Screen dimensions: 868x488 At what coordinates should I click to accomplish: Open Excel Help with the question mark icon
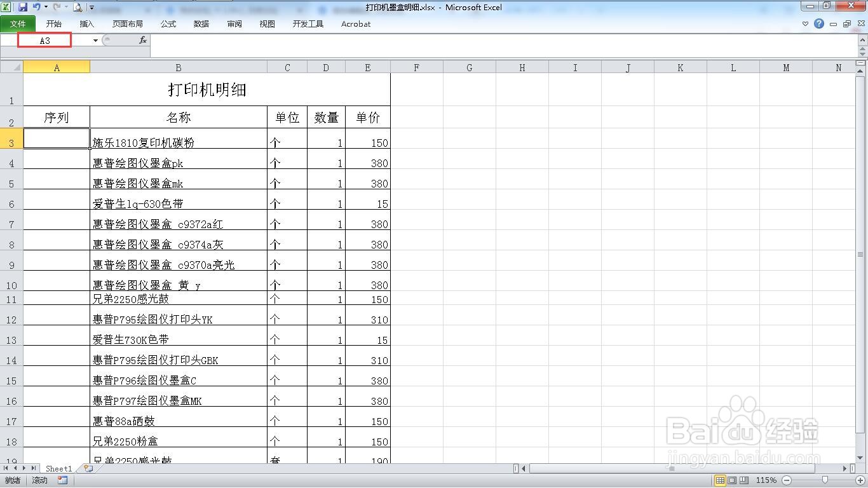(819, 24)
